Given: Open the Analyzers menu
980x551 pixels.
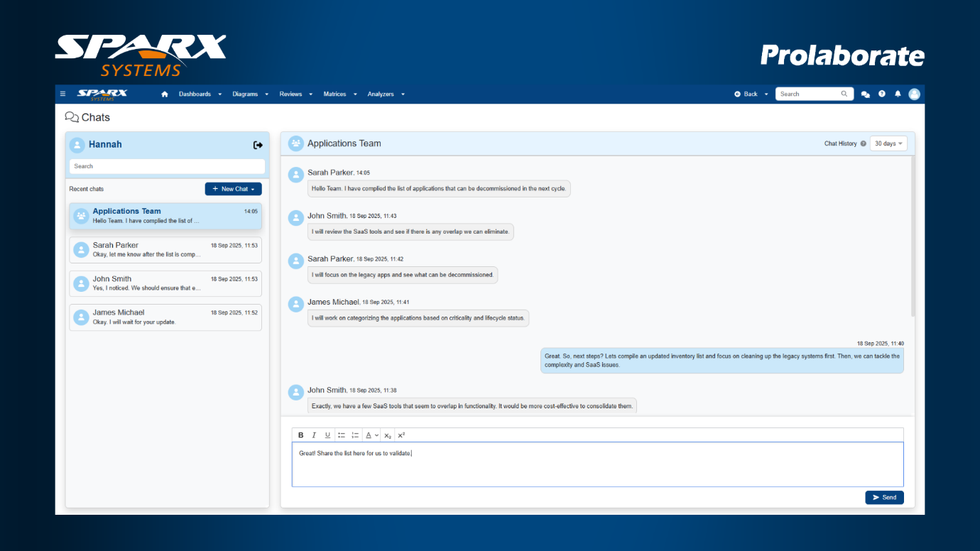Looking at the screenshot, I should (x=386, y=94).
